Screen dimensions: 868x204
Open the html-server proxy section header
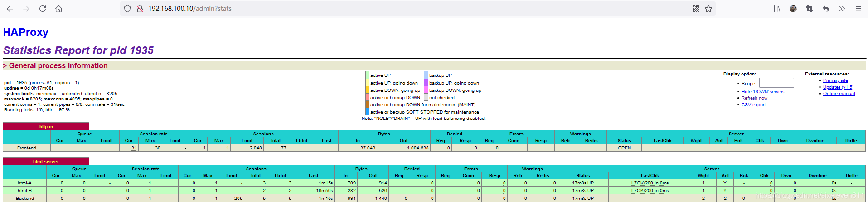[x=46, y=161]
